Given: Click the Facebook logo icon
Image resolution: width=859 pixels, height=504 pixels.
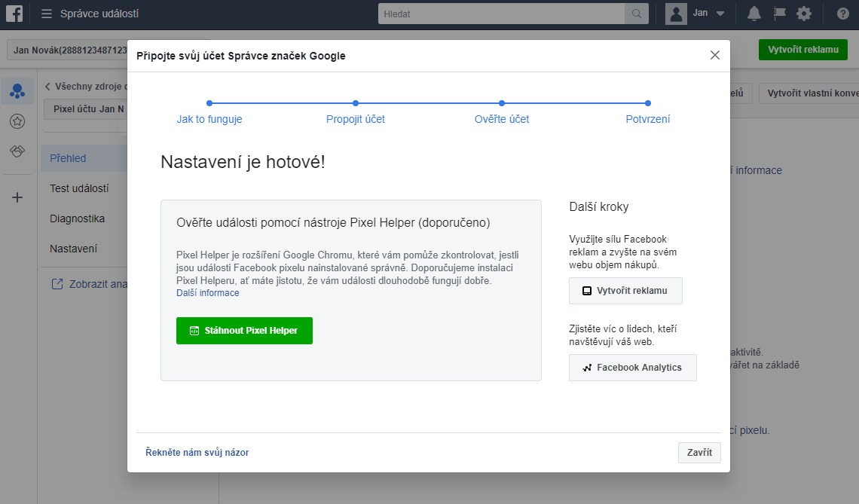Looking at the screenshot, I should pos(14,14).
